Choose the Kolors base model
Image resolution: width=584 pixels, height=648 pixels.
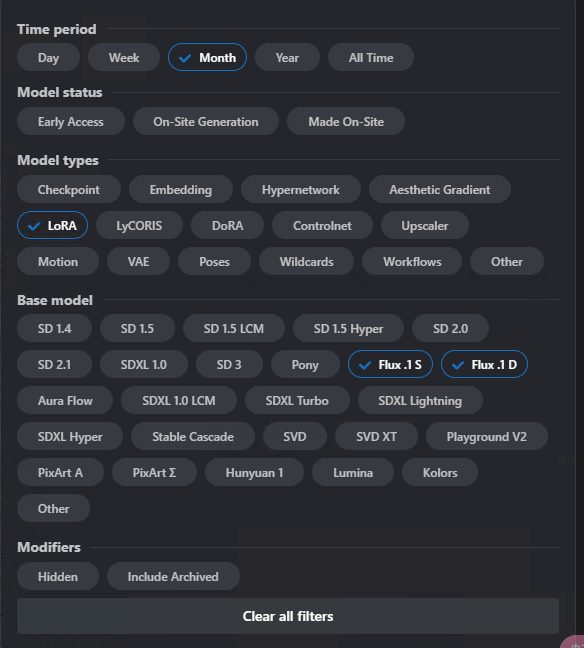coord(440,472)
